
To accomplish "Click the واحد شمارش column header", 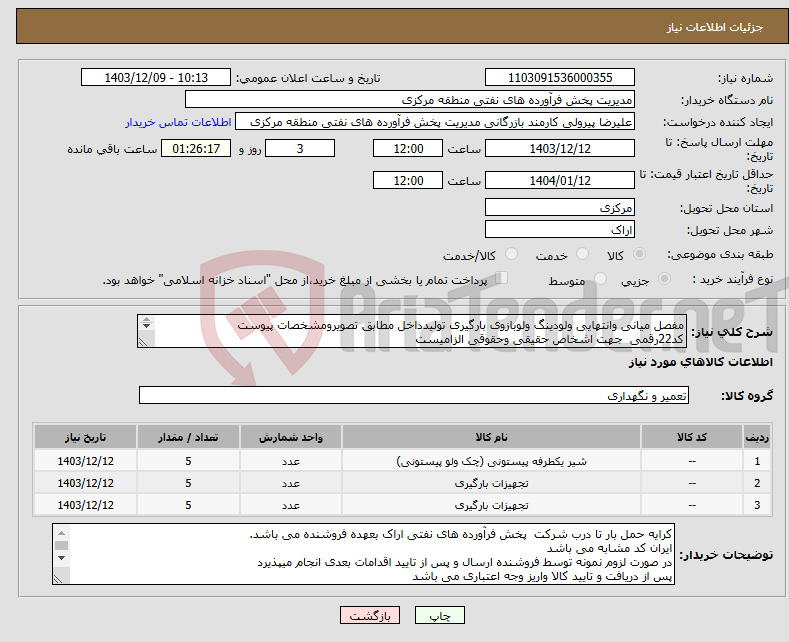I will pyautogui.click(x=291, y=437).
